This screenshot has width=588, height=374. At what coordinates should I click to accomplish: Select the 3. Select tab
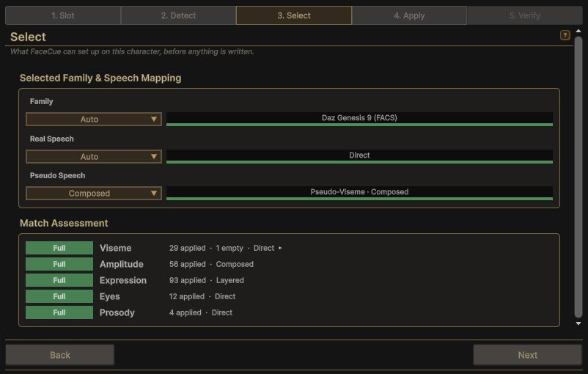[294, 15]
